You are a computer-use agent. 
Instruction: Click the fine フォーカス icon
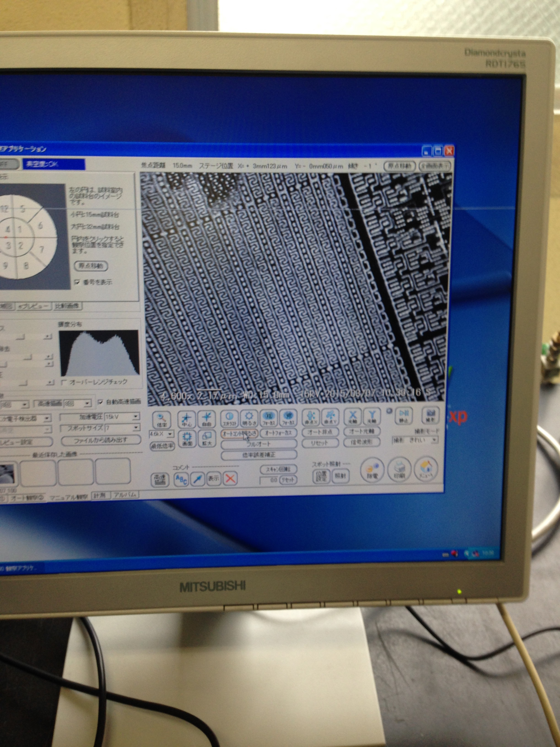pos(288,418)
